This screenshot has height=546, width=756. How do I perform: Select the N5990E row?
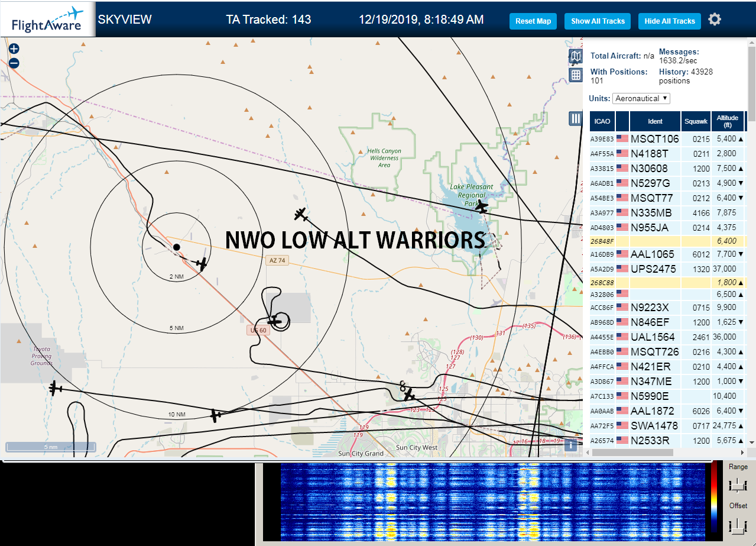coord(668,396)
